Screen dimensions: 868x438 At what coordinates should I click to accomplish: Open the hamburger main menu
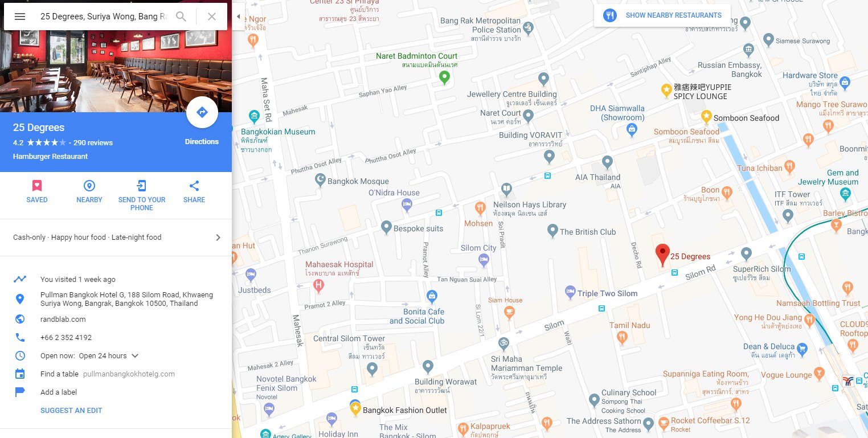click(x=20, y=17)
